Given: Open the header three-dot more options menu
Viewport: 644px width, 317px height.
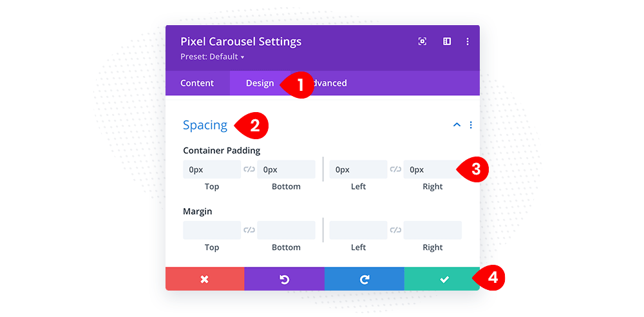Looking at the screenshot, I should pyautogui.click(x=468, y=41).
